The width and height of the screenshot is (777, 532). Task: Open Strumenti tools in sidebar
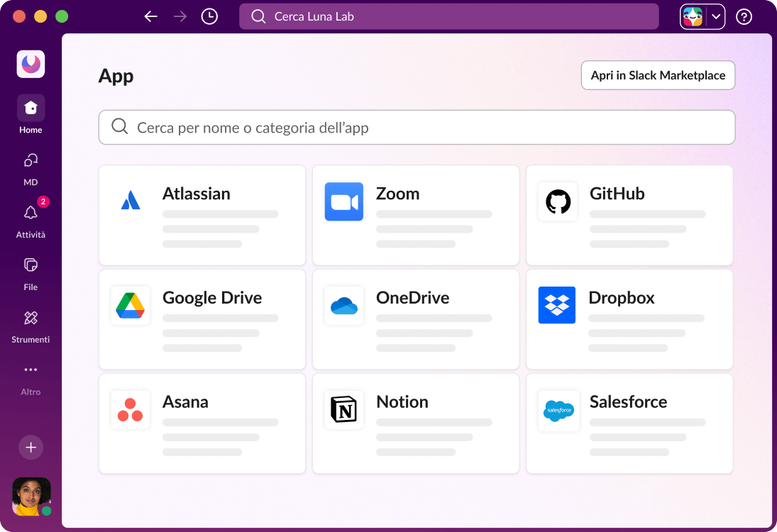point(31,318)
